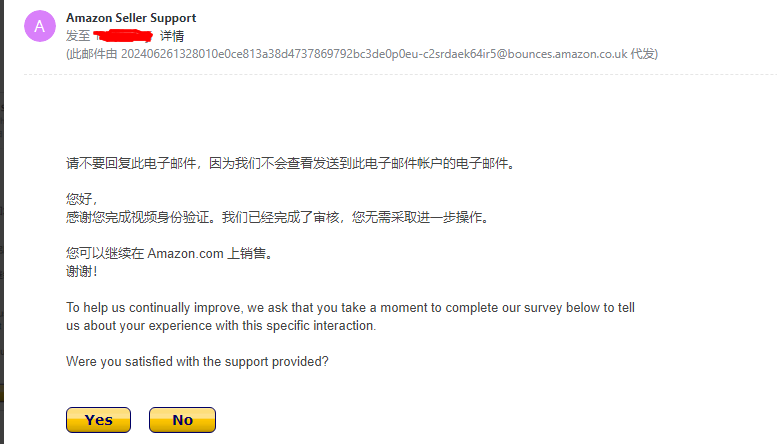Click the red-redacted recipient address

click(x=123, y=36)
